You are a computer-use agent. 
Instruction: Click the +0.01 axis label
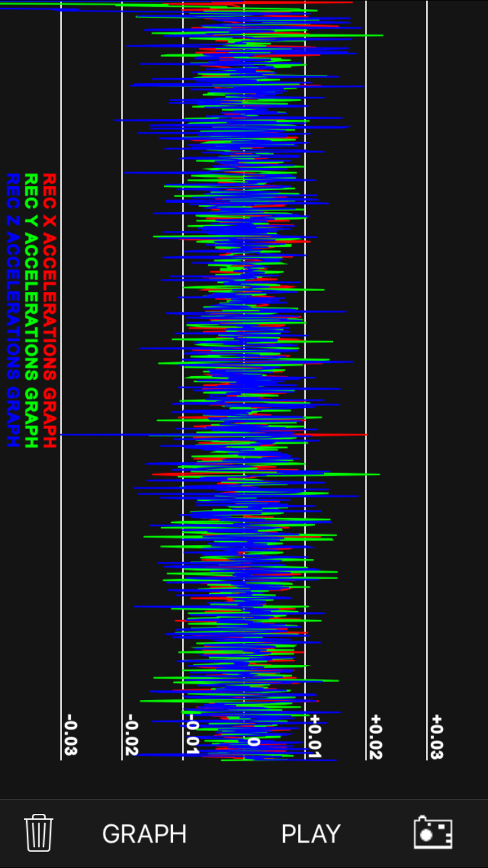coord(315,736)
